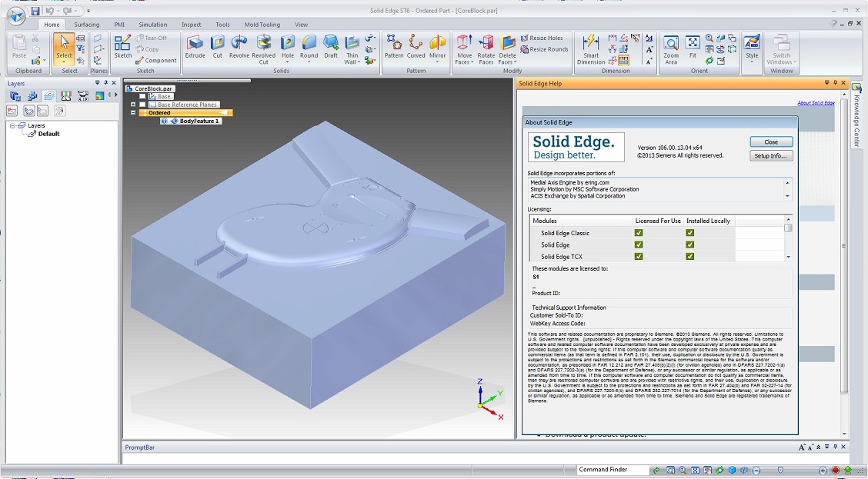Pick the Draft tool

coord(331,47)
